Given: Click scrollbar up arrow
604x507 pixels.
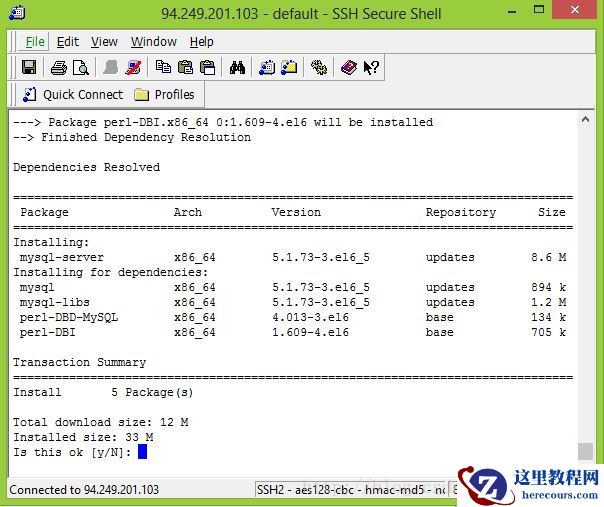Looking at the screenshot, I should pos(585,119).
